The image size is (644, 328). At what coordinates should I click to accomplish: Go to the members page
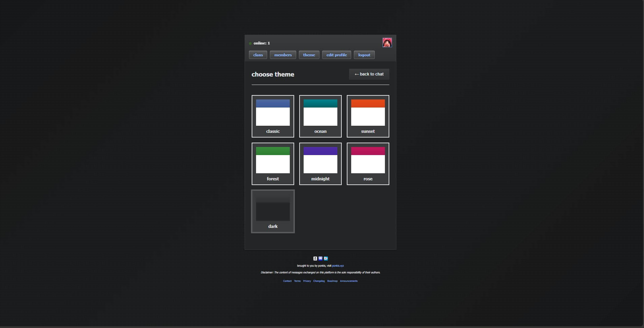(283, 55)
